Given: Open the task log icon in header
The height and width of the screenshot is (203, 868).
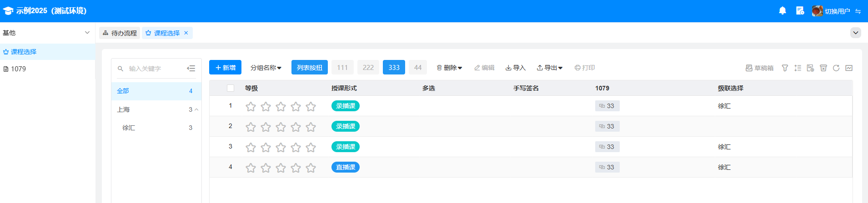Looking at the screenshot, I should click(800, 11).
